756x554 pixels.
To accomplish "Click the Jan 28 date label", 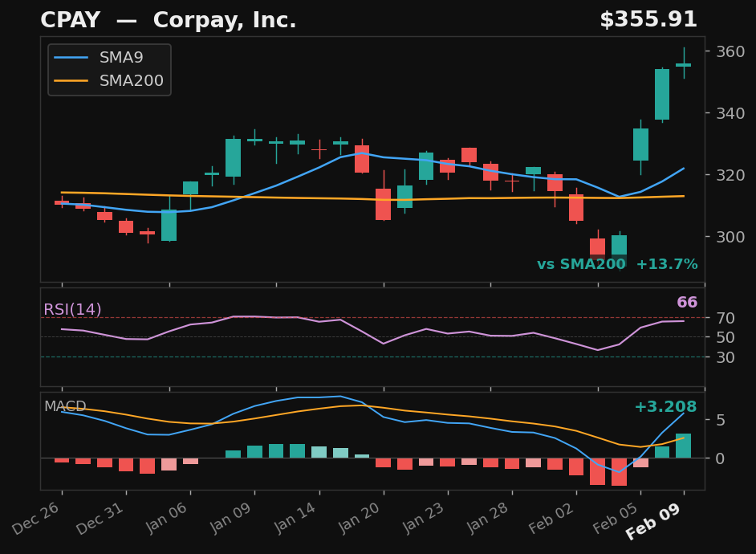I will 486,518.
